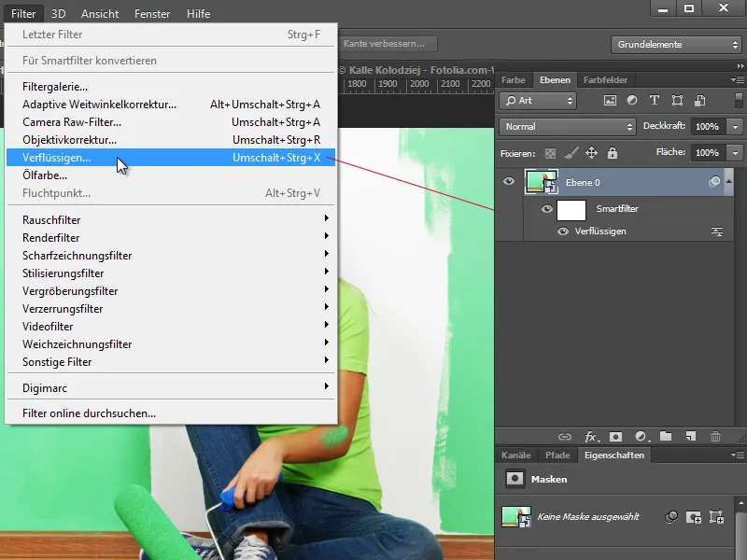
Task: Select Camera Raw-Filter menu entry
Action: (x=171, y=122)
